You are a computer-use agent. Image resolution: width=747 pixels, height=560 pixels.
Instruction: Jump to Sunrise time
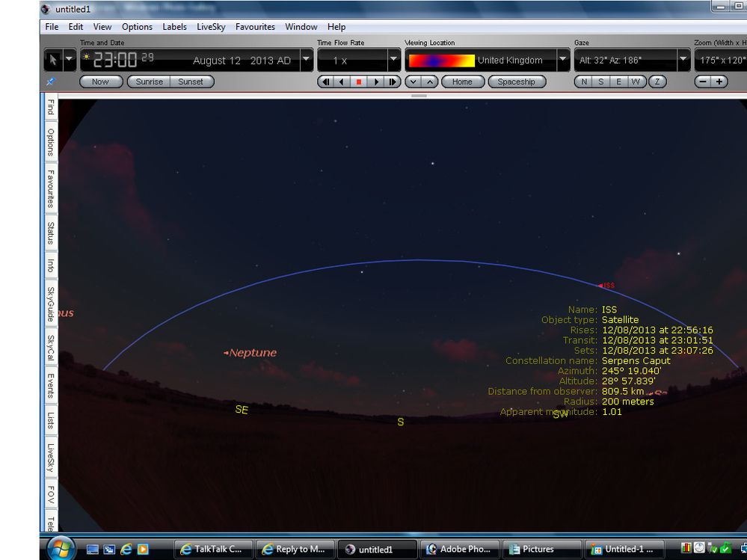[x=149, y=82]
